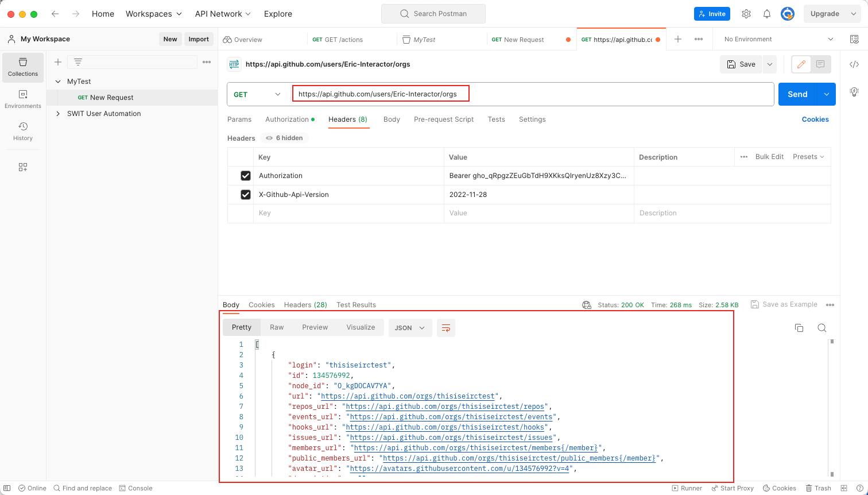Copy response body with copy icon
868x495 pixels.
799,328
